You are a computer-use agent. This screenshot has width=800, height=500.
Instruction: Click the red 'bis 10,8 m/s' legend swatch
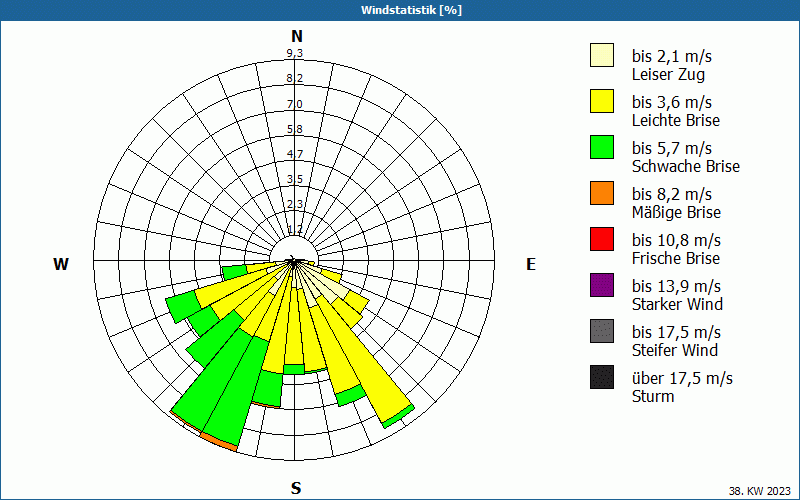pos(602,239)
